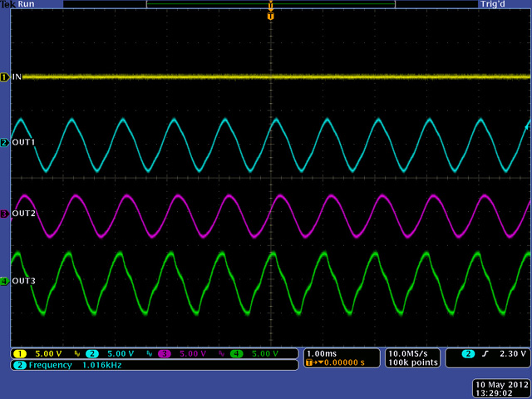The image size is (532, 399).
Task: Open the 2.30 V trigger level readout
Action: pyautogui.click(x=510, y=354)
